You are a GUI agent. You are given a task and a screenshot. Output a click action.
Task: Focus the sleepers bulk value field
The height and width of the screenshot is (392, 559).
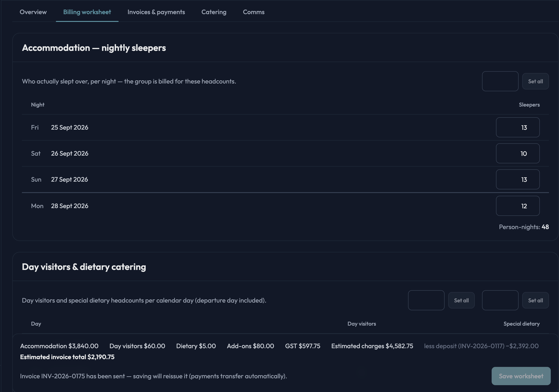(x=500, y=81)
